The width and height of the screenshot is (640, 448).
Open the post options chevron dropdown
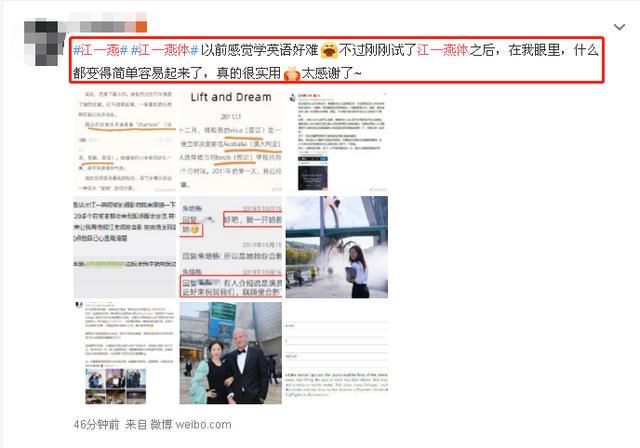click(x=619, y=27)
